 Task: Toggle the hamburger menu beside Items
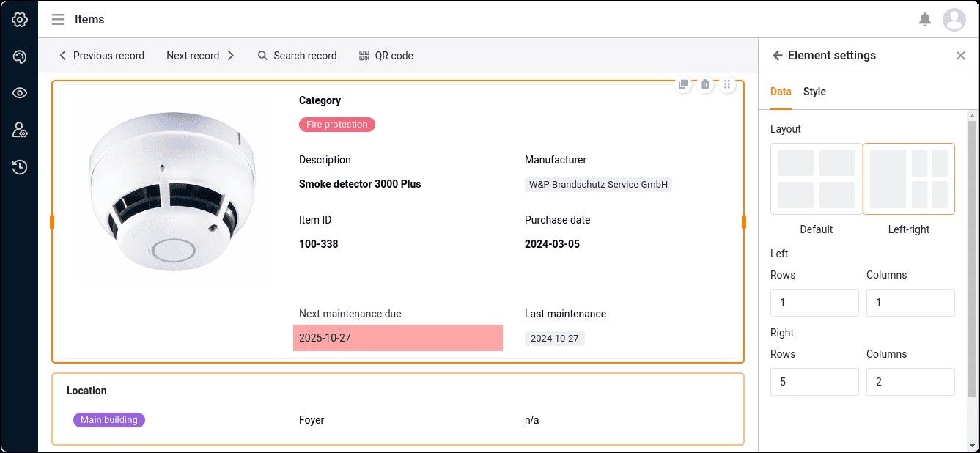[x=58, y=20]
